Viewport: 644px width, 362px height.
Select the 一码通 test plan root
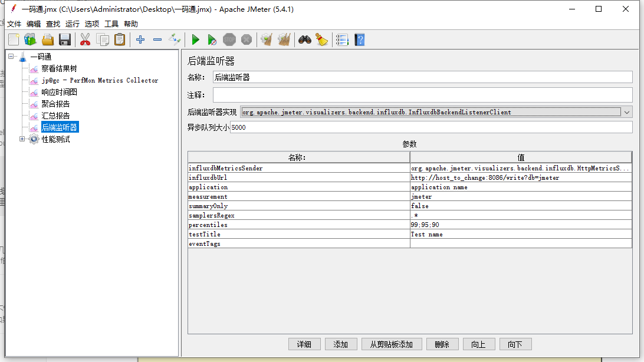(x=41, y=57)
